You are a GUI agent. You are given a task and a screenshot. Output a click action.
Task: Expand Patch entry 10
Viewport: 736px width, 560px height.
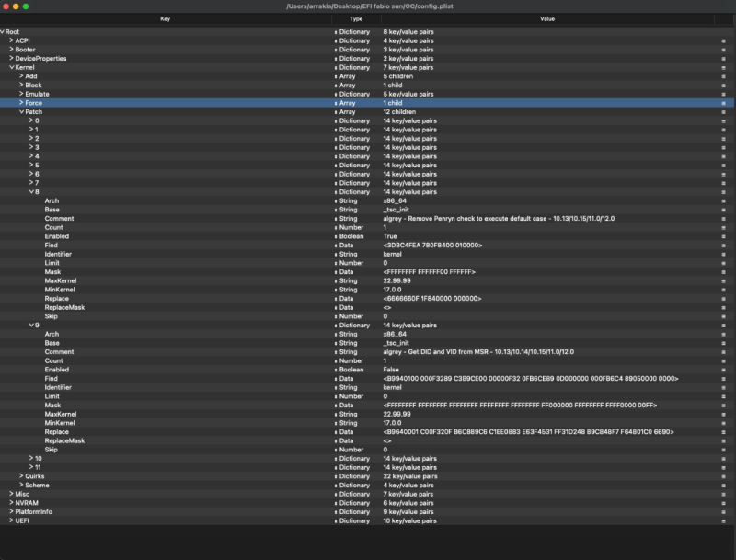pos(31,458)
